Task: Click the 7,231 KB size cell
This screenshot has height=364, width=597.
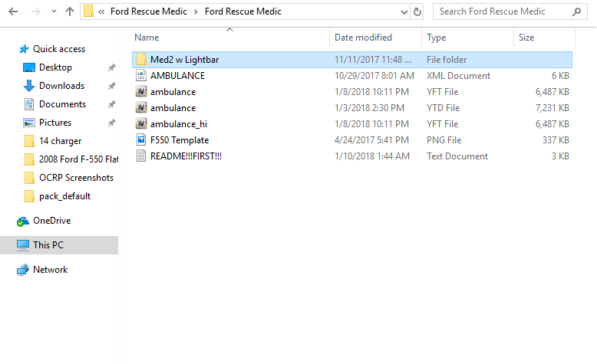Action: pyautogui.click(x=552, y=108)
